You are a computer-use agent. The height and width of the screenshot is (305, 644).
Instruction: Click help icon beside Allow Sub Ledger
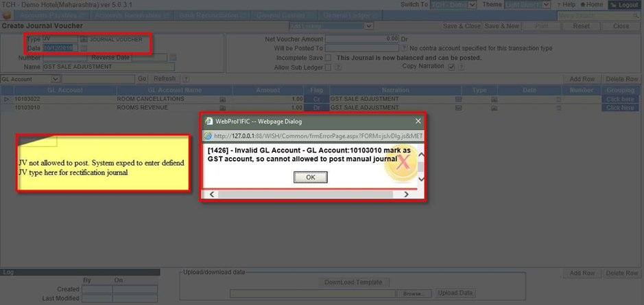tap(338, 67)
